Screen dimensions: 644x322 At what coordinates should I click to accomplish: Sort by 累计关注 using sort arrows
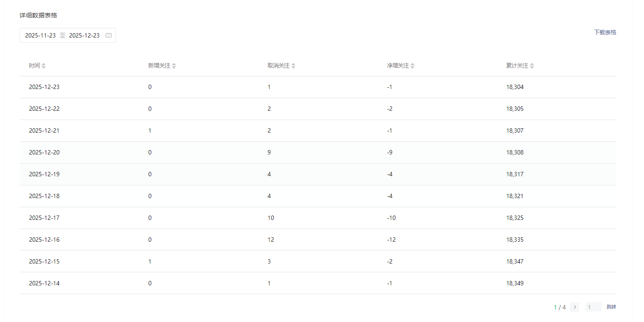(x=532, y=66)
